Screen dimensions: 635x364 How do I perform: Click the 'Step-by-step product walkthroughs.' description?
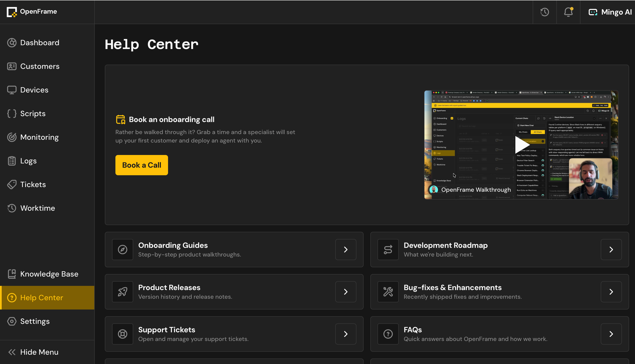(x=189, y=255)
